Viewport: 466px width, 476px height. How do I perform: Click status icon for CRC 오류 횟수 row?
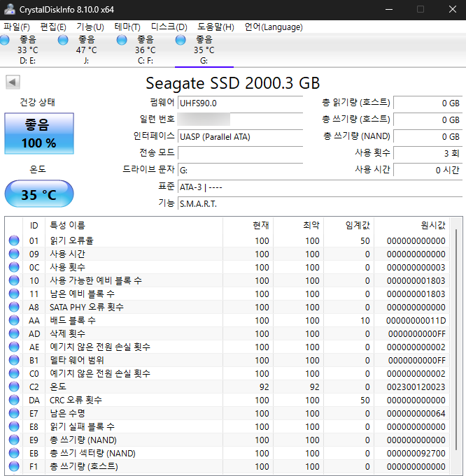point(14,400)
